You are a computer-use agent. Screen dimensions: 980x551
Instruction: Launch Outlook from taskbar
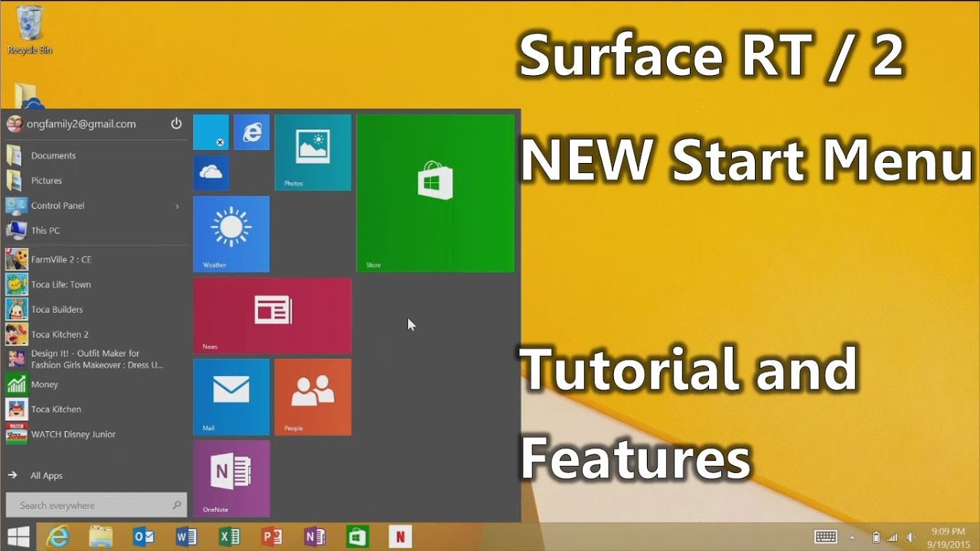point(143,537)
